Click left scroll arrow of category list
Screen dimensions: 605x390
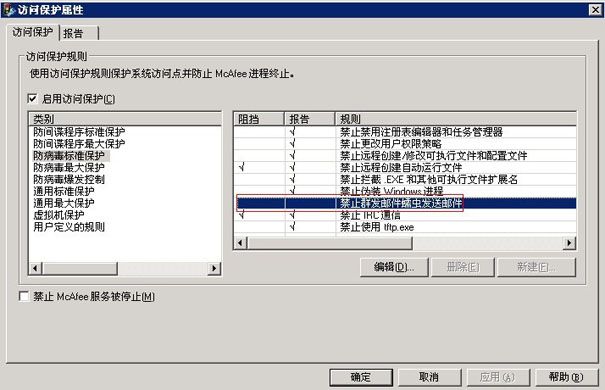pyautogui.click(x=35, y=268)
